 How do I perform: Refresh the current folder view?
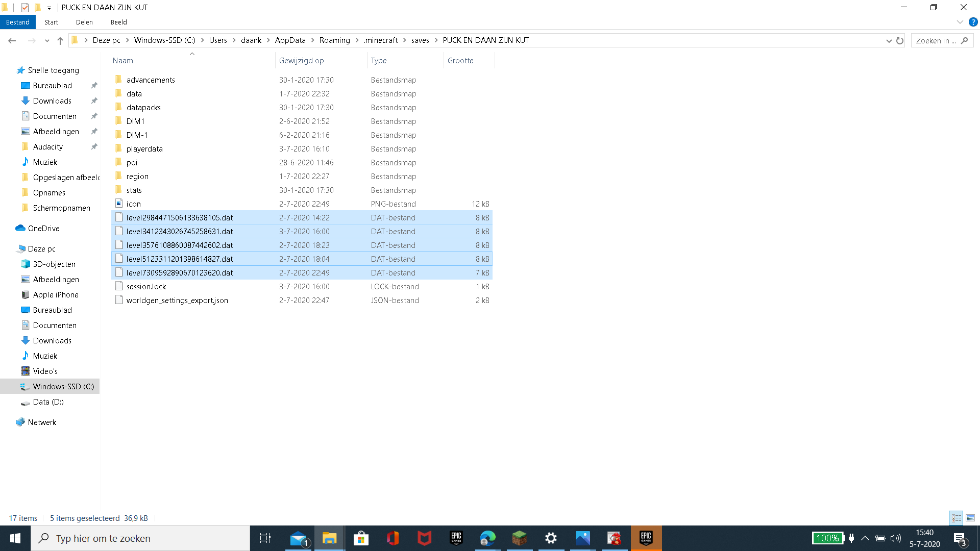pyautogui.click(x=900, y=41)
